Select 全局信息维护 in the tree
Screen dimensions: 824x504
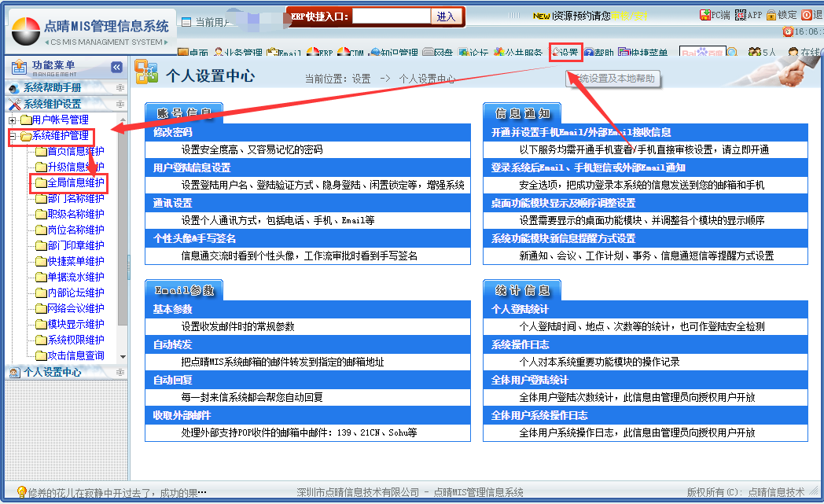[75, 183]
